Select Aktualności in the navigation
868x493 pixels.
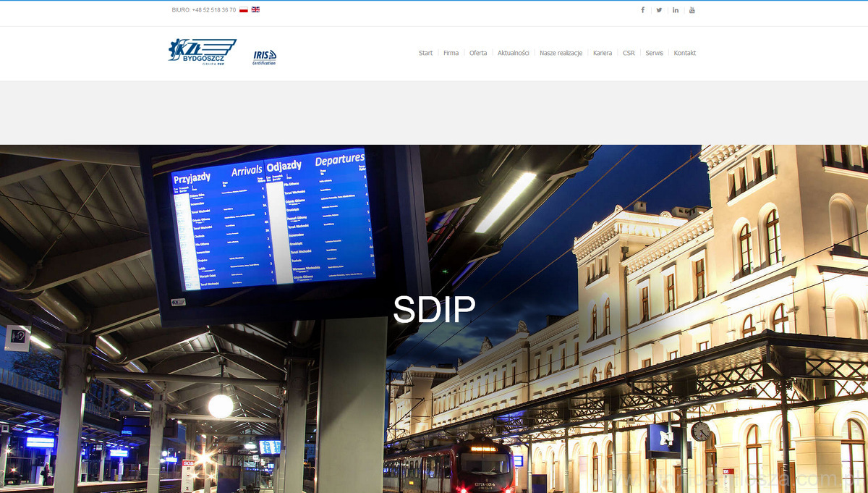click(x=513, y=53)
